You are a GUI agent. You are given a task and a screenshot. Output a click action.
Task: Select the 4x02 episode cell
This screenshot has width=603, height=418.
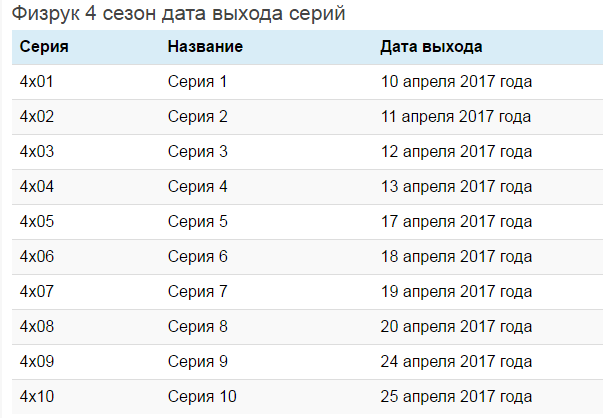point(37,117)
